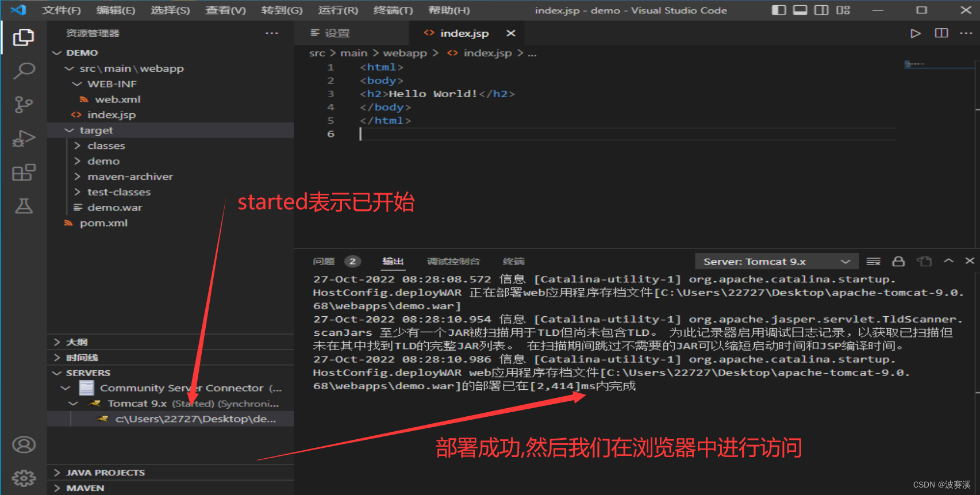Toggle output scroll lock
The height and width of the screenshot is (495, 980).
pyautogui.click(x=898, y=262)
